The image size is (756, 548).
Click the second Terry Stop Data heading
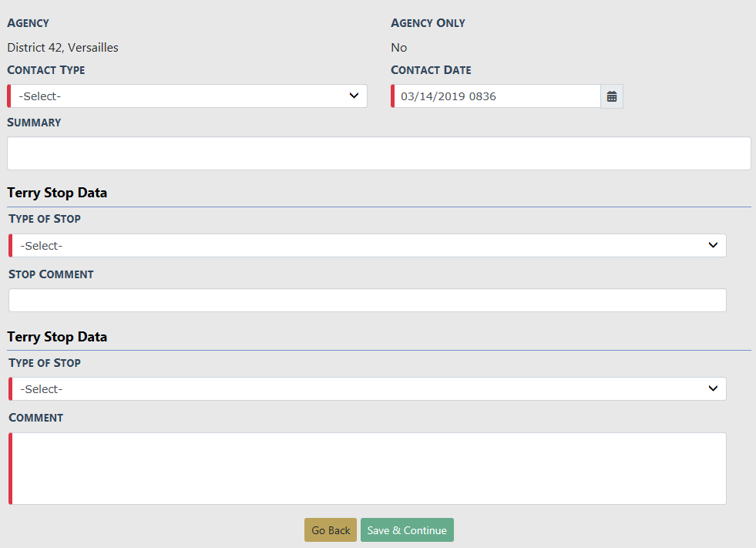pos(57,337)
